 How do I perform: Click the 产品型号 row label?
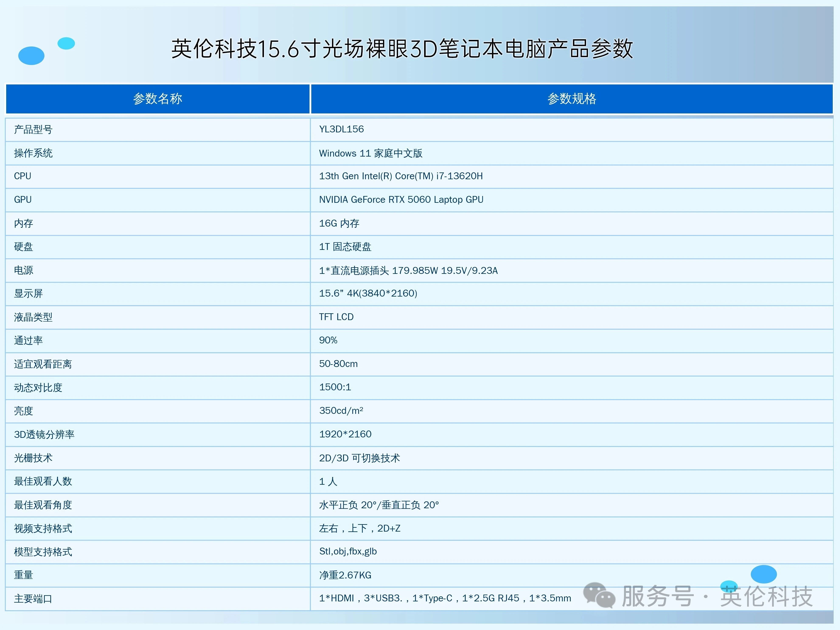(33, 129)
